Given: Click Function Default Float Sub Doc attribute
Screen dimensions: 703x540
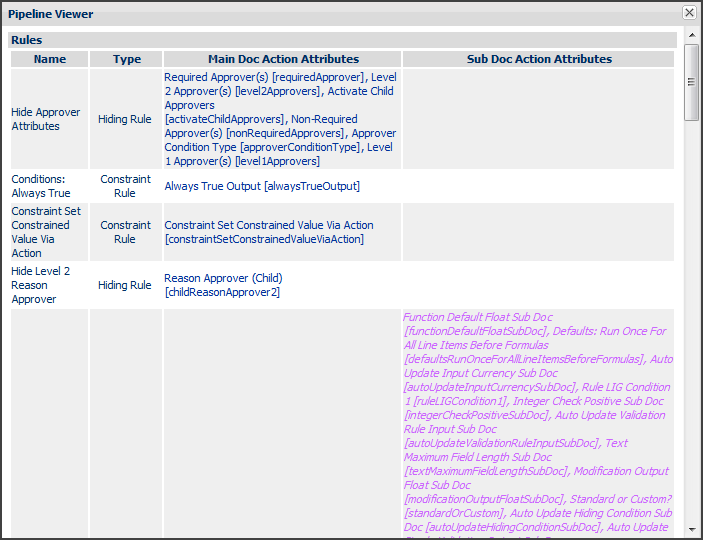Looking at the screenshot, I should pos(478,317).
